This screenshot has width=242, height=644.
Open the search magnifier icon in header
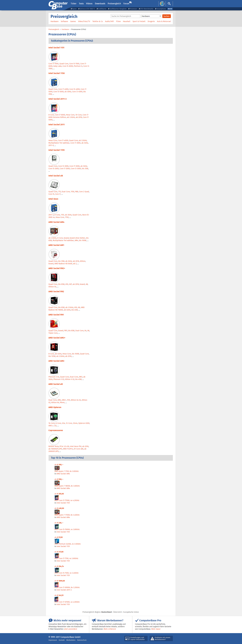coord(169,3)
